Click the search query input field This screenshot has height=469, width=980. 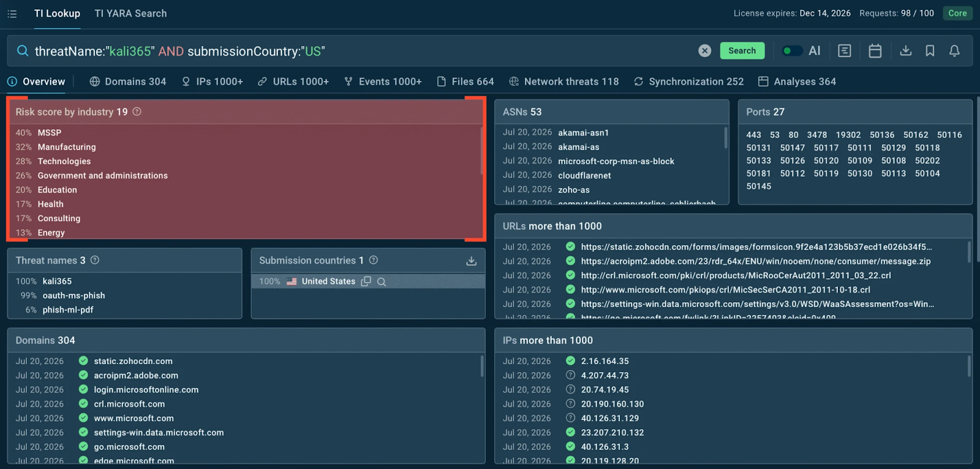361,51
